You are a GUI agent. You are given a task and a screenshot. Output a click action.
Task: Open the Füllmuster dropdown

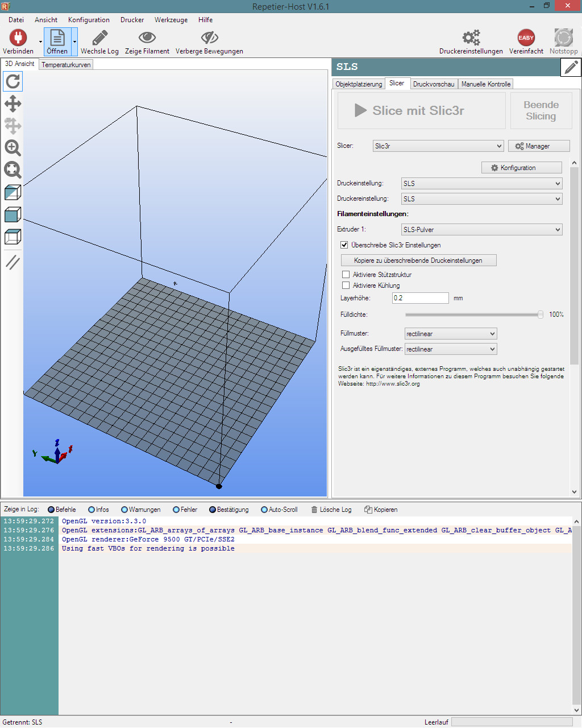tap(451, 333)
